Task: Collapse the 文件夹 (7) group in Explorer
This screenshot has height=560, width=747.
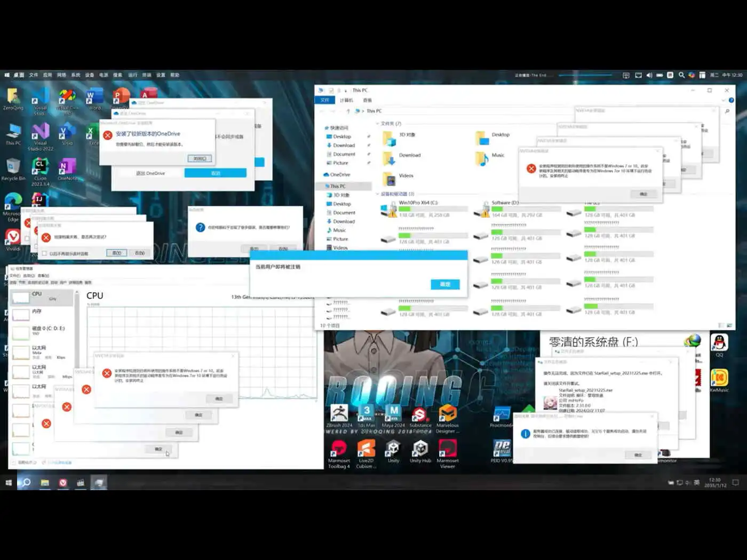Action: 377,123
